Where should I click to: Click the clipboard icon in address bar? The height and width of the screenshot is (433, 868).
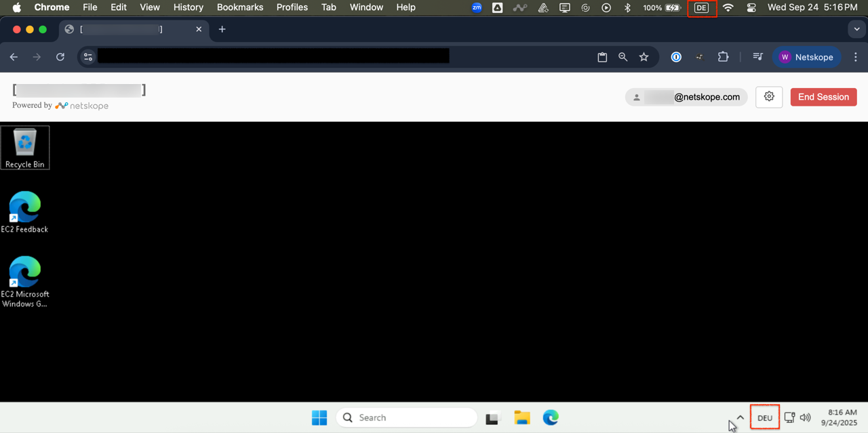(602, 57)
